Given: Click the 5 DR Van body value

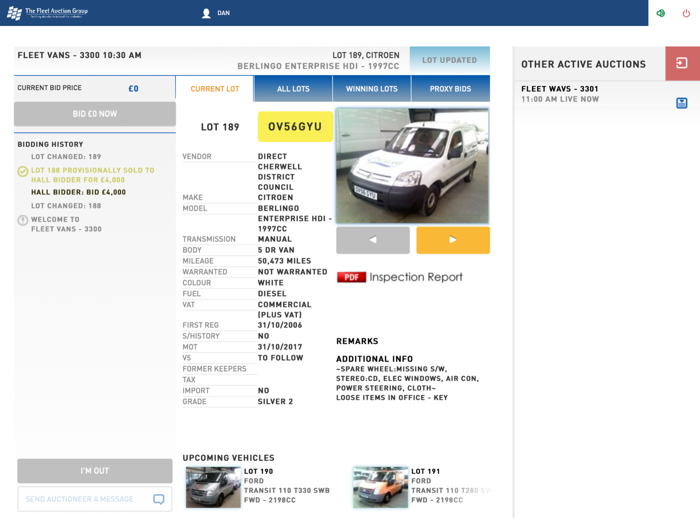Looking at the screenshot, I should click(276, 250).
